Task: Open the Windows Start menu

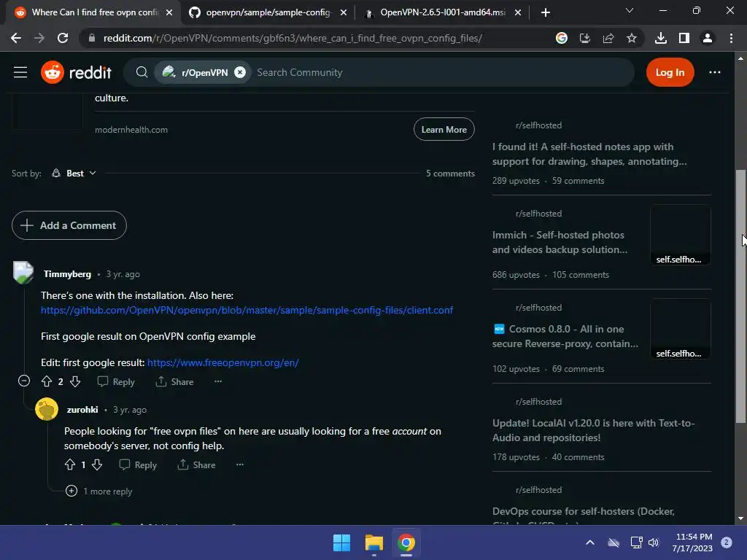Action: (x=341, y=542)
